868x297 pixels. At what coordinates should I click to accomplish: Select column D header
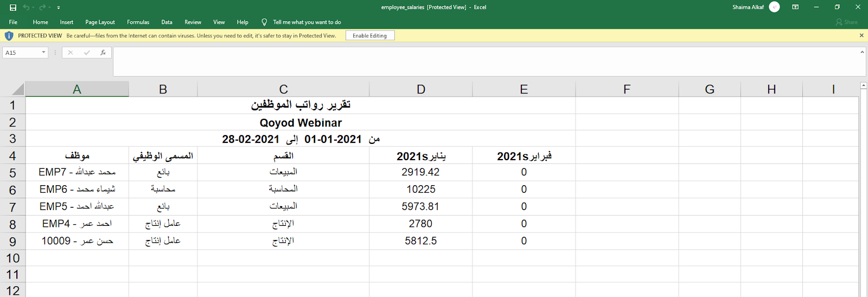[420, 90]
